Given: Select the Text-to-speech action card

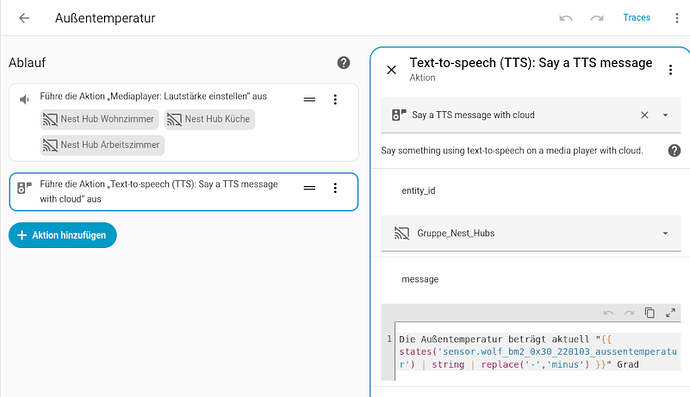Looking at the screenshot, I should tap(184, 192).
